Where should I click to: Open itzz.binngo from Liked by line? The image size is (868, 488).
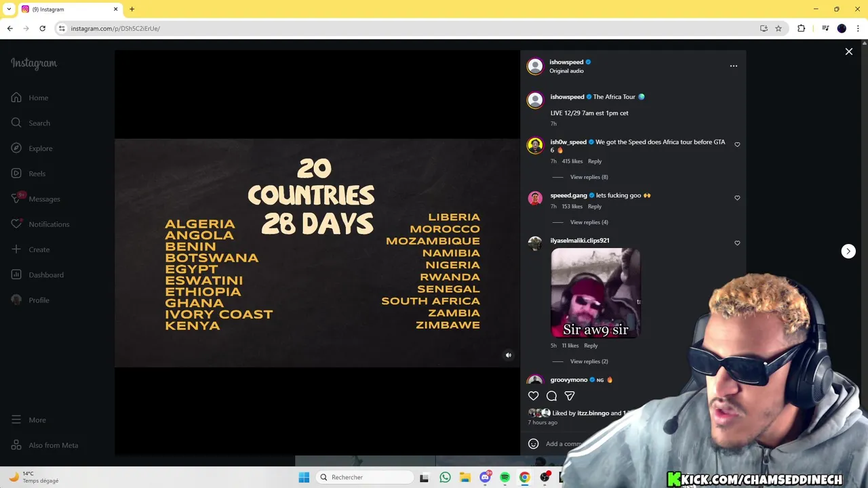593,413
